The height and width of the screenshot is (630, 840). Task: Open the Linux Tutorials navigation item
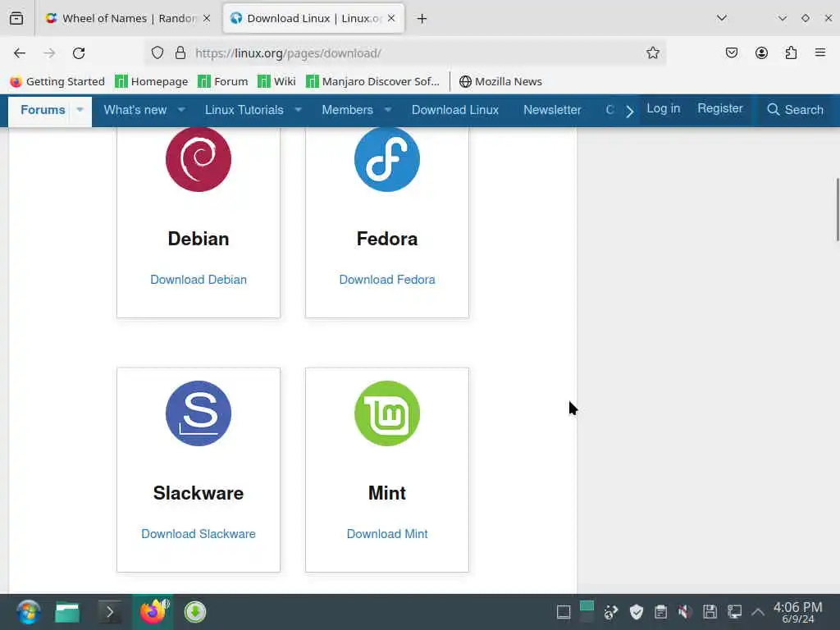tap(244, 110)
